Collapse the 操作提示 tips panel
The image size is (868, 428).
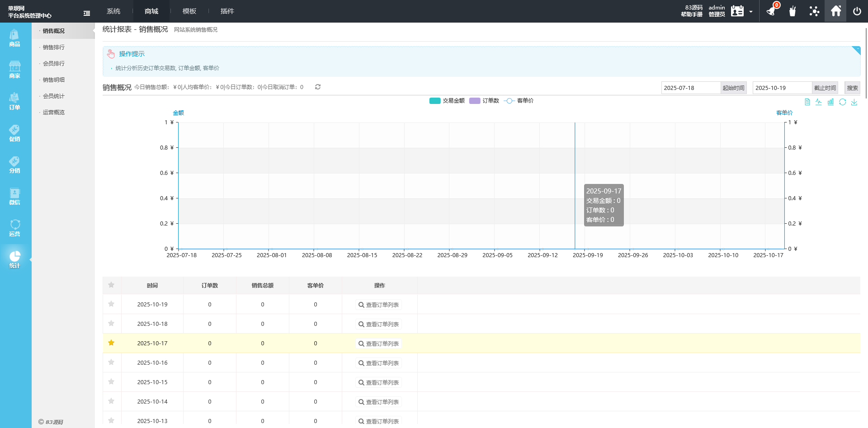[x=856, y=50]
